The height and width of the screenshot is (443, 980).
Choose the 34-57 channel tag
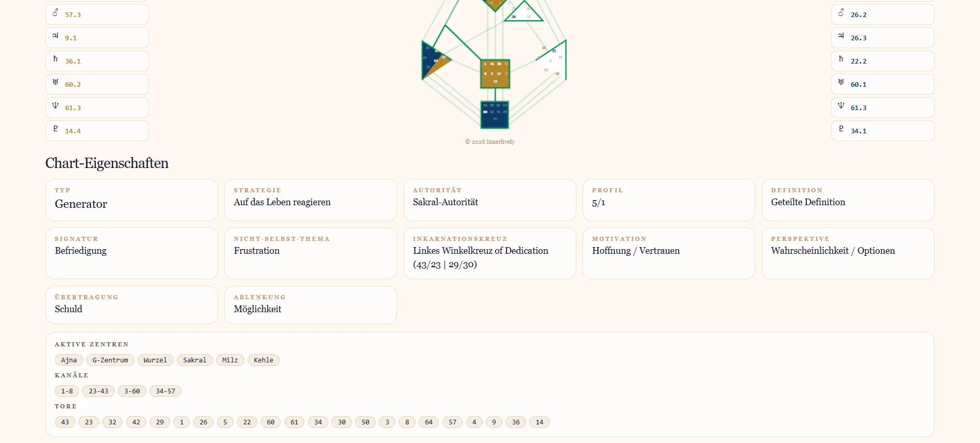coord(165,391)
